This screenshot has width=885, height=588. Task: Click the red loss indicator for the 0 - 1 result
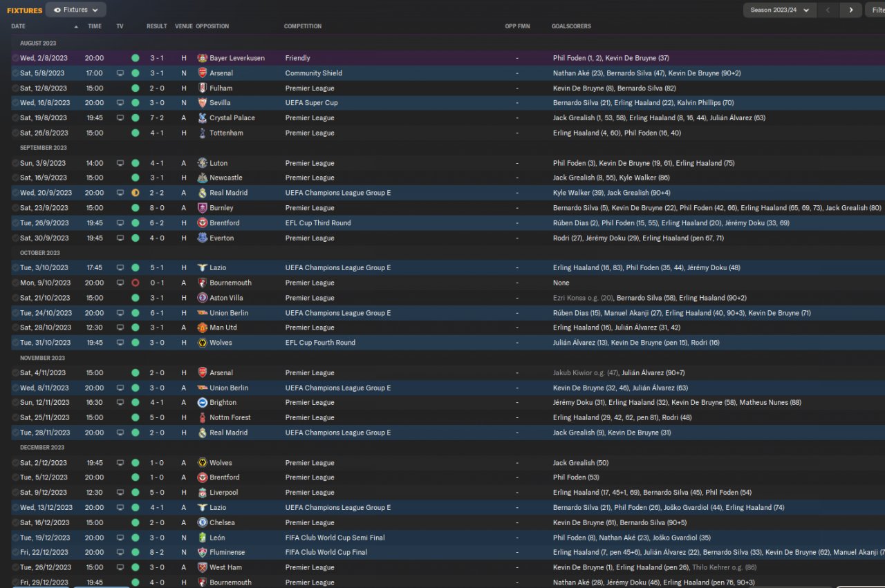(x=136, y=283)
